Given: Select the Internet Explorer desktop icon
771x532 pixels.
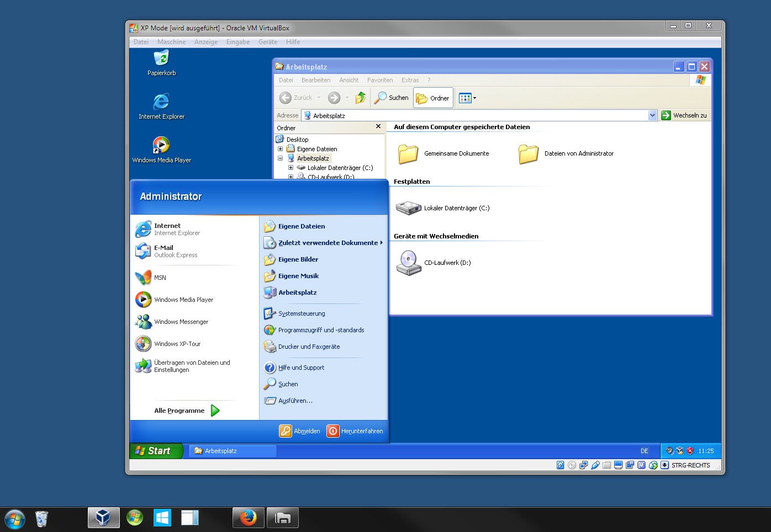Looking at the screenshot, I should (x=161, y=106).
